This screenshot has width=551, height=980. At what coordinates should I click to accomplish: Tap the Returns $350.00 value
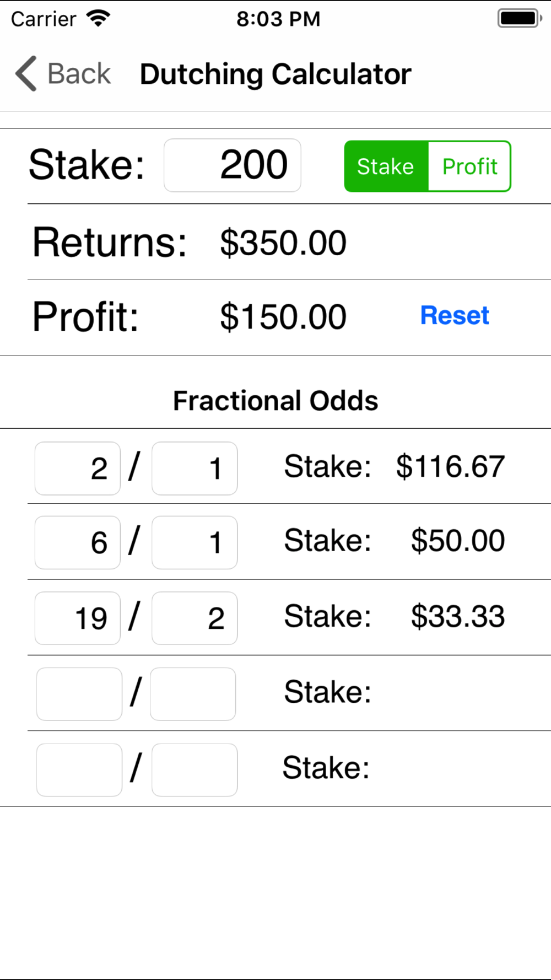coord(283,243)
